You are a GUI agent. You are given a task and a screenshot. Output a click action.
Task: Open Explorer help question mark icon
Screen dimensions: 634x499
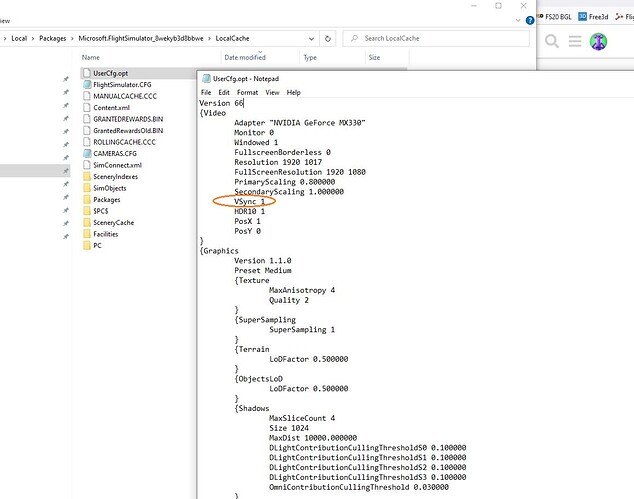(x=530, y=20)
